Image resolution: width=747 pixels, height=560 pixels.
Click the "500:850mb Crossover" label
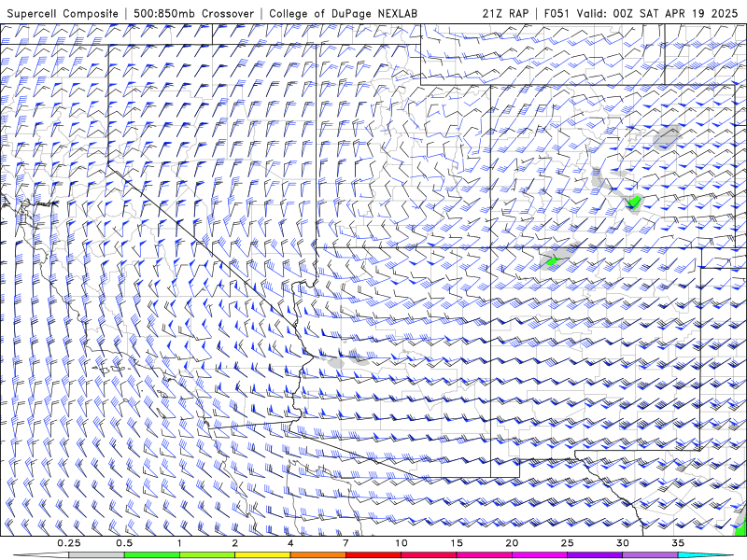coord(194,13)
